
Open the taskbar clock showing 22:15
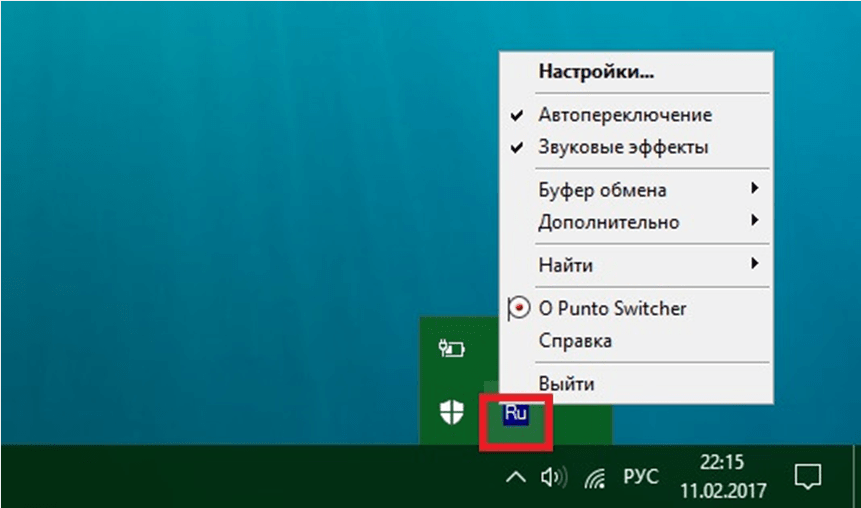click(x=722, y=476)
